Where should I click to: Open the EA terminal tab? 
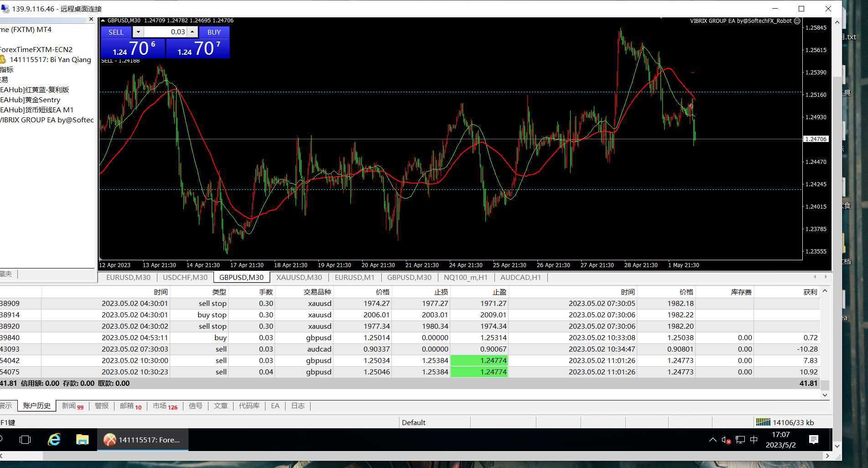(x=275, y=406)
